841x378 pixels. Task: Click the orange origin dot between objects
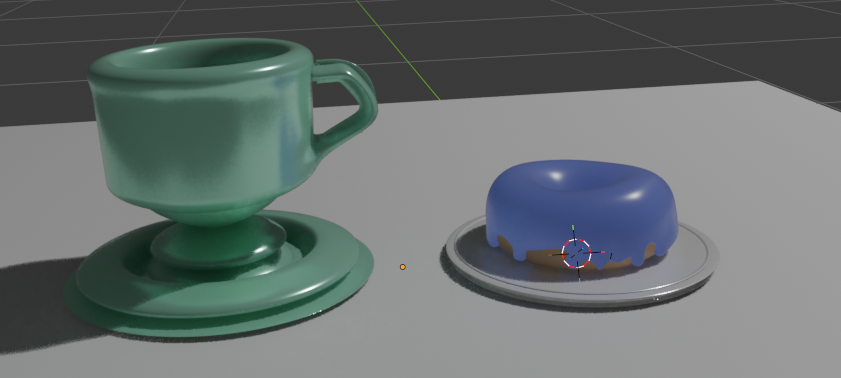(x=403, y=266)
